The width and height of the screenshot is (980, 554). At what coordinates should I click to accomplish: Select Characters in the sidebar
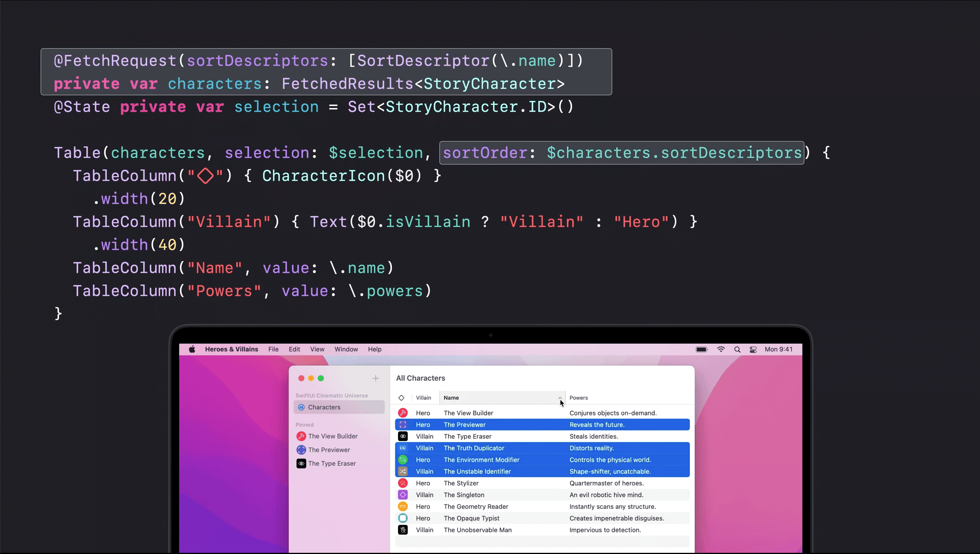(339, 407)
